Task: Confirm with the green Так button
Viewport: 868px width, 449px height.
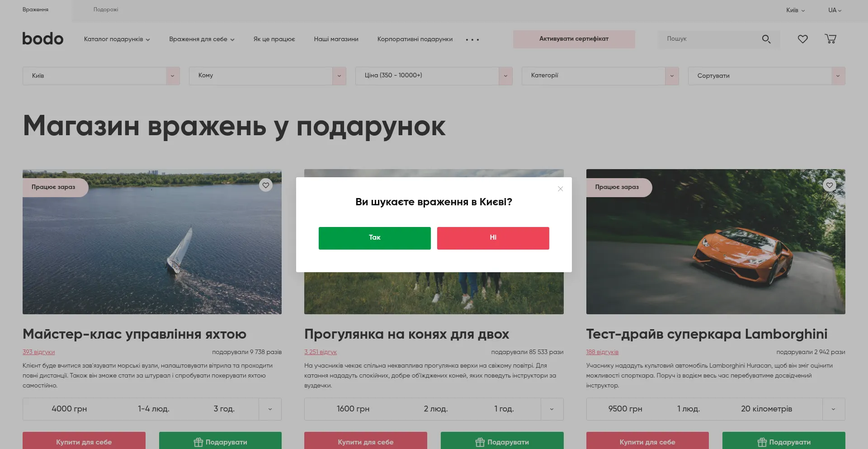Action: click(x=374, y=238)
